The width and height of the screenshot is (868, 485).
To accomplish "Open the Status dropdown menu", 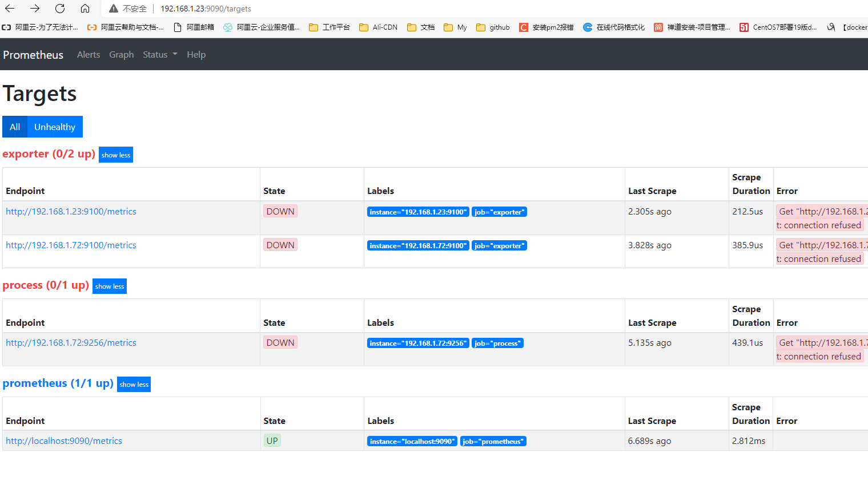I will [160, 55].
